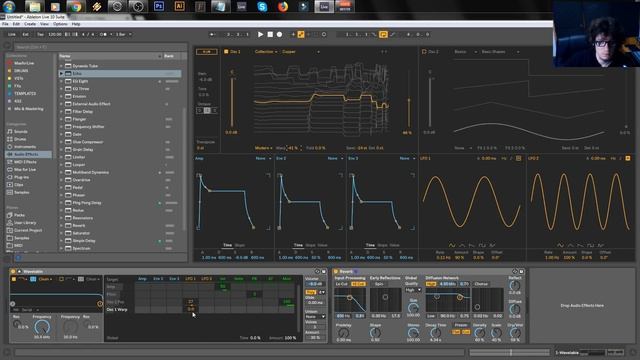The width and height of the screenshot is (640, 360).
Task: Click the Sounds category icon in browser
Action: coord(9,131)
